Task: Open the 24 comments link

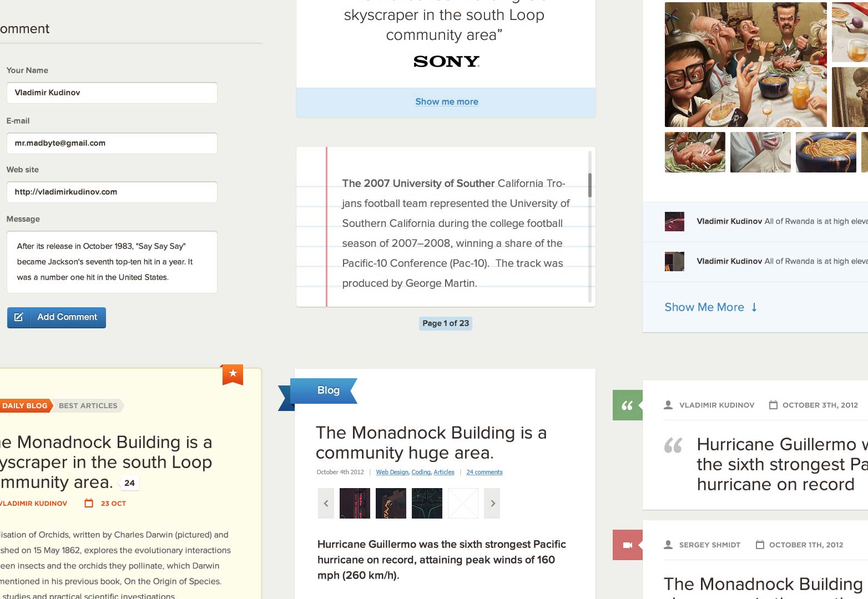Action: (485, 472)
